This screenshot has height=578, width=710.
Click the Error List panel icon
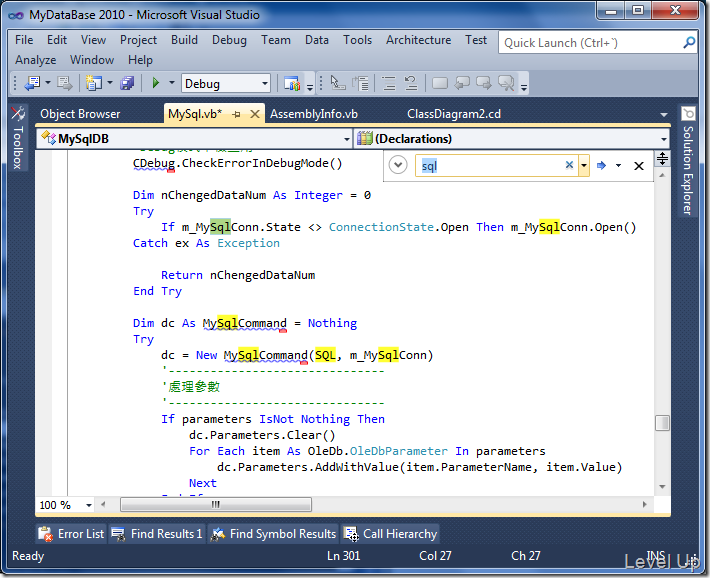pyautogui.click(x=45, y=534)
